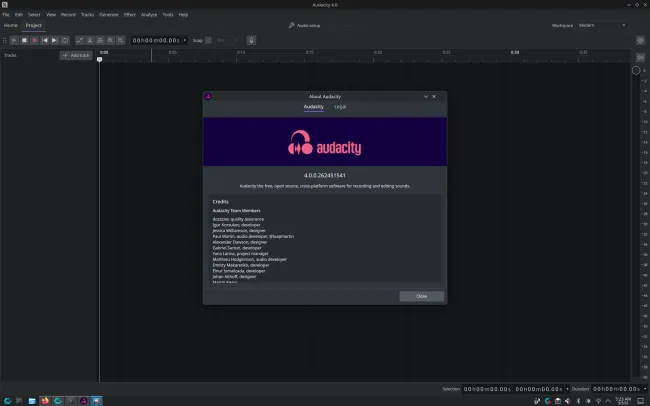Click the envelope automation tool icon
The width and height of the screenshot is (650, 406).
[x=80, y=40]
